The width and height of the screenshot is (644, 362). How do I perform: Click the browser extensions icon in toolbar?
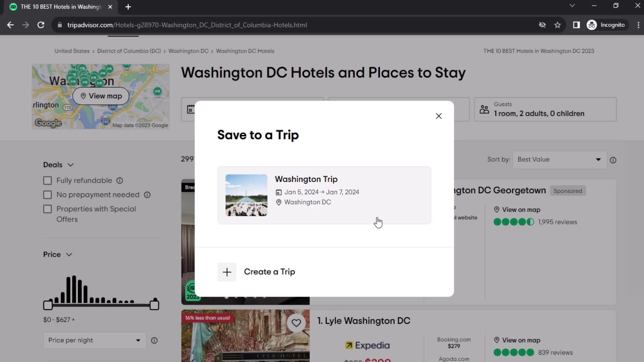coord(576,25)
